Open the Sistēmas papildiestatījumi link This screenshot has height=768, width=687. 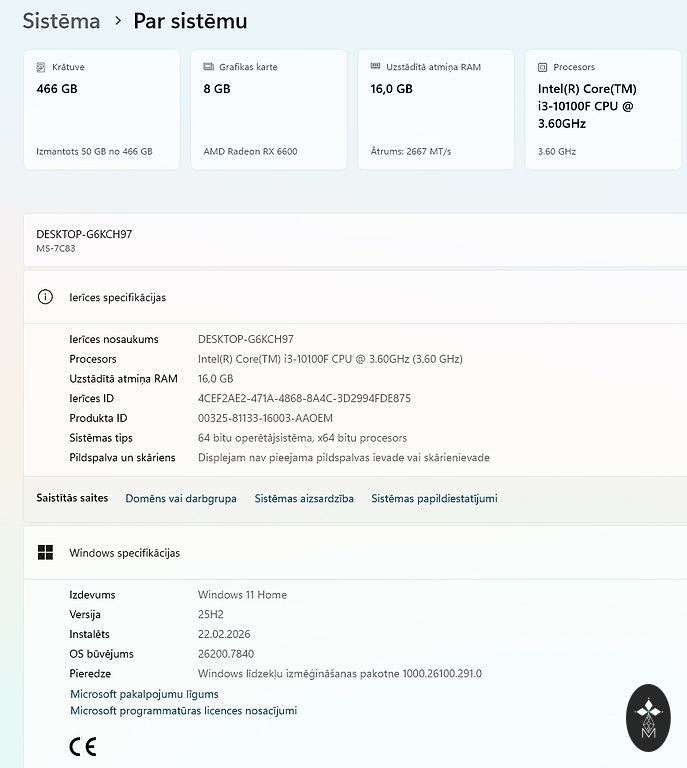(434, 498)
